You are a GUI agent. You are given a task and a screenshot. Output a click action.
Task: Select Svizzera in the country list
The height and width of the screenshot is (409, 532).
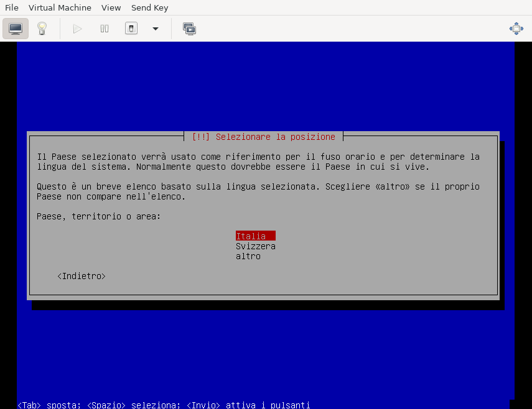coord(256,246)
